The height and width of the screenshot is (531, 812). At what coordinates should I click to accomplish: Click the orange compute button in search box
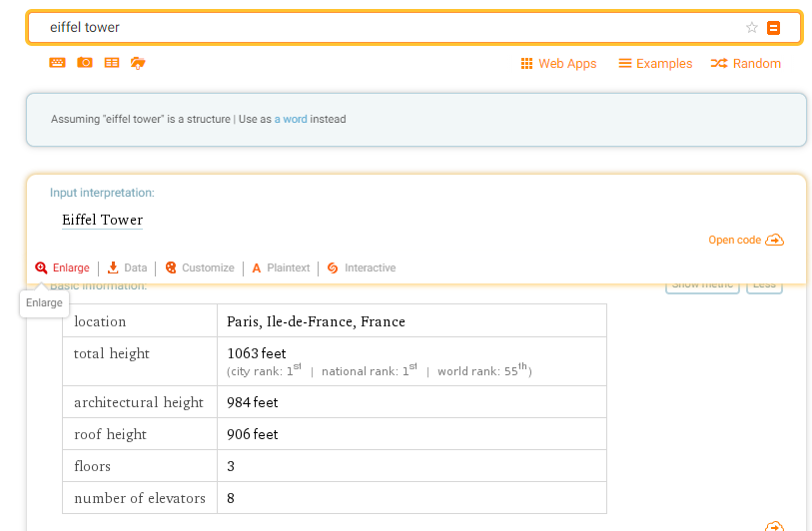tap(773, 27)
